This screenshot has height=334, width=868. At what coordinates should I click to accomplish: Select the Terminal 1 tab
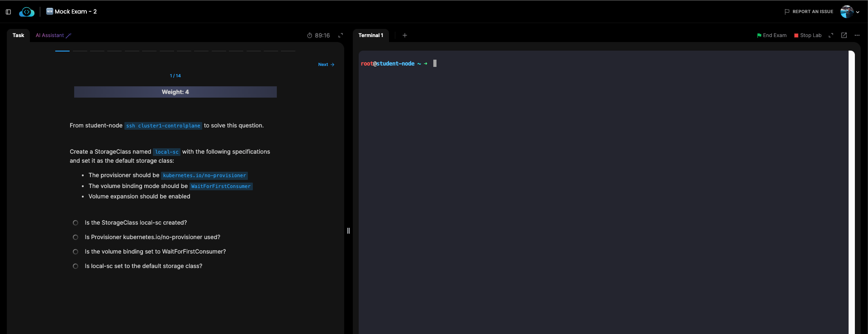[x=370, y=35]
